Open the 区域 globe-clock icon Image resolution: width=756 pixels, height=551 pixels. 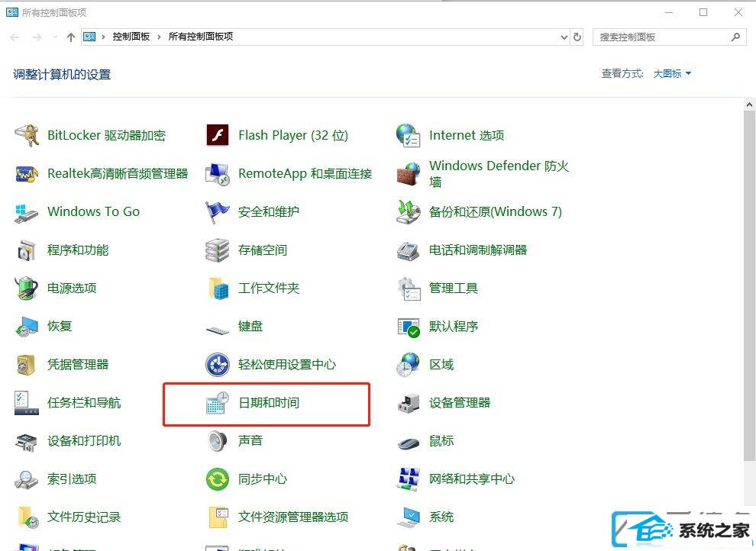tap(409, 365)
